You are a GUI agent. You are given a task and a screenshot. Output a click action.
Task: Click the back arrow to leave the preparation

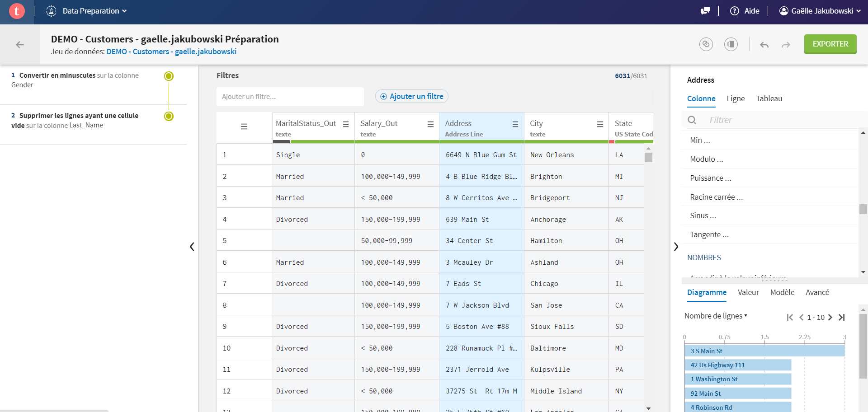coord(19,45)
